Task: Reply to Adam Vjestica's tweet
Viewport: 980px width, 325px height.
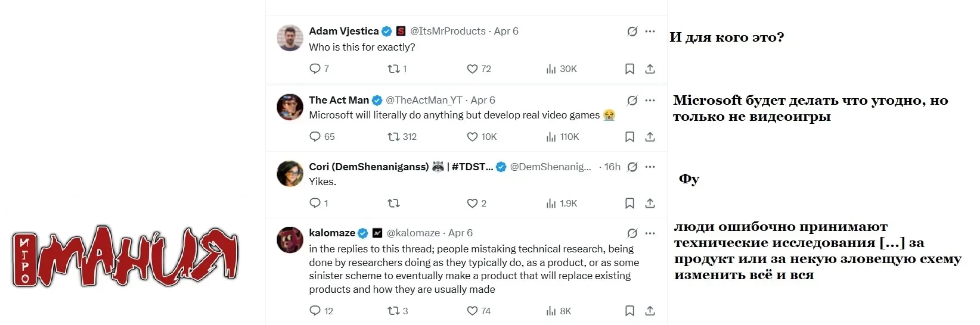Action: (315, 69)
